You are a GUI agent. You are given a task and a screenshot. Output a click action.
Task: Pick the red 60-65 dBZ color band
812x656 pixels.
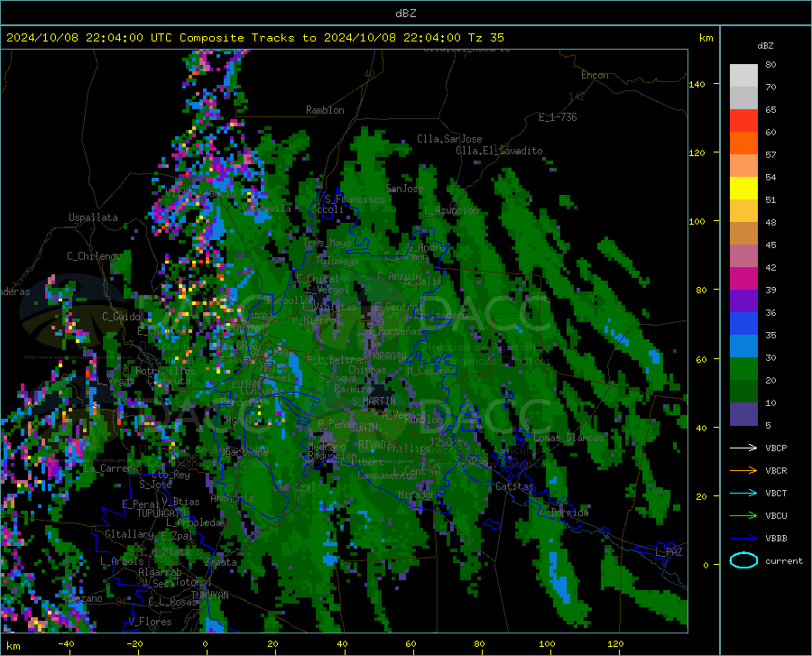tap(743, 121)
